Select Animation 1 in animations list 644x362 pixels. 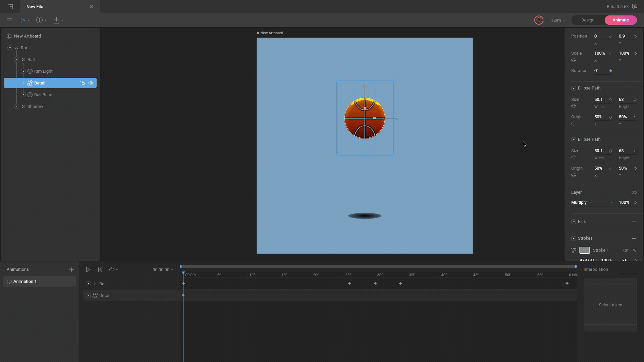(40, 282)
